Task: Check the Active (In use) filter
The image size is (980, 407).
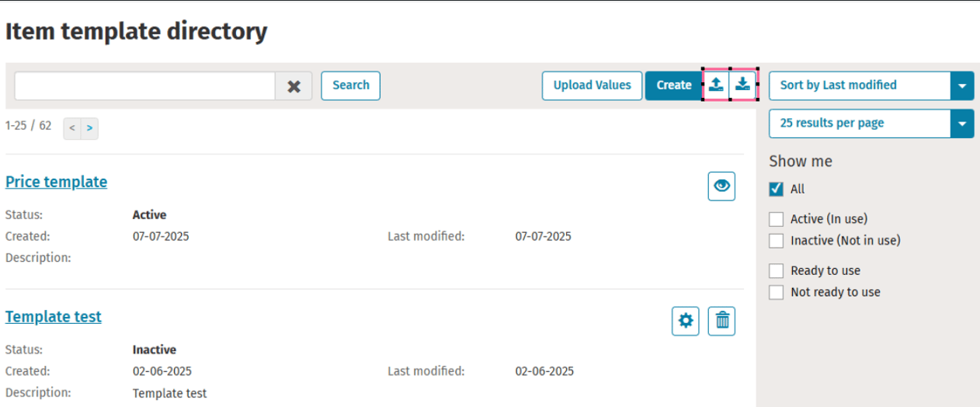Action: 776,219
